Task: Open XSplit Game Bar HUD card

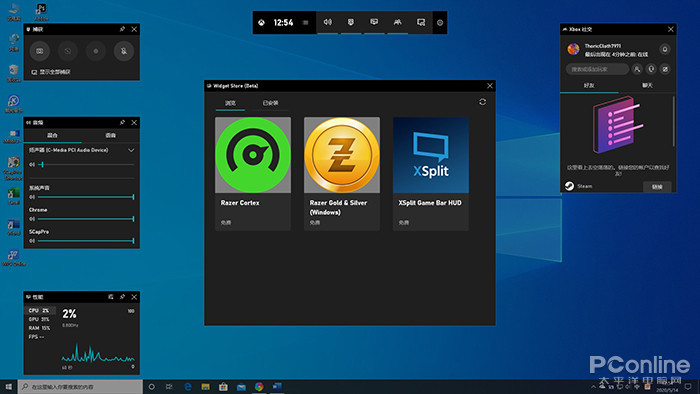Action: (x=431, y=174)
